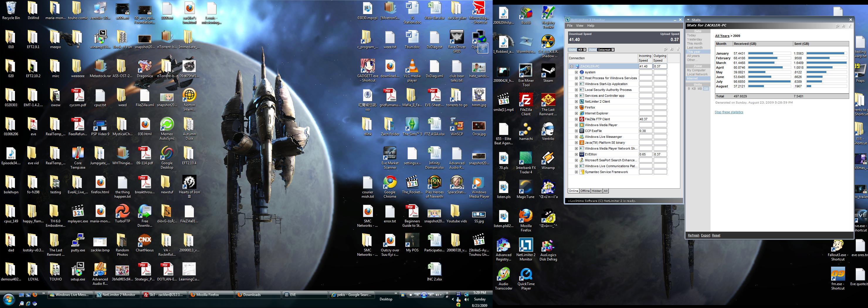Screen dimensions: 868x308
Task: Choose Local Network zone in Stats window
Action: (x=697, y=74)
